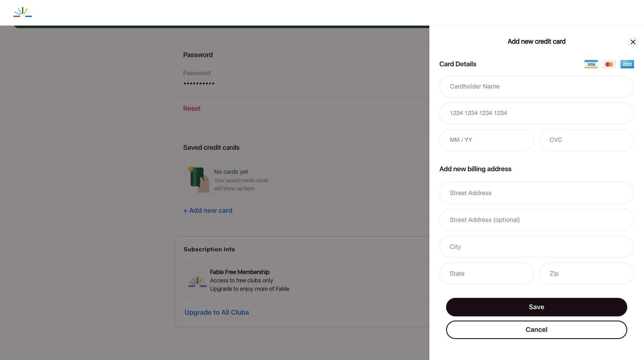Screen dimensions: 644x360
Task: Open Upgrade to All Clubs link
Action: (x=217, y=312)
